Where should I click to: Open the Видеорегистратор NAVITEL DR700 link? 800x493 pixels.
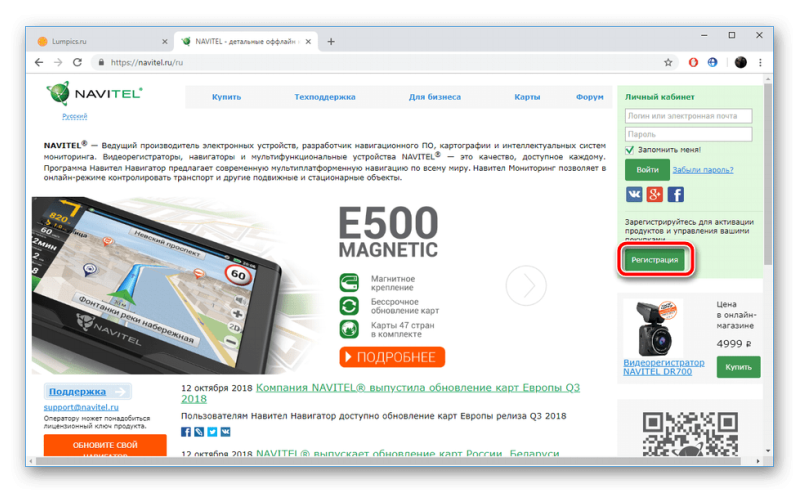[663, 367]
